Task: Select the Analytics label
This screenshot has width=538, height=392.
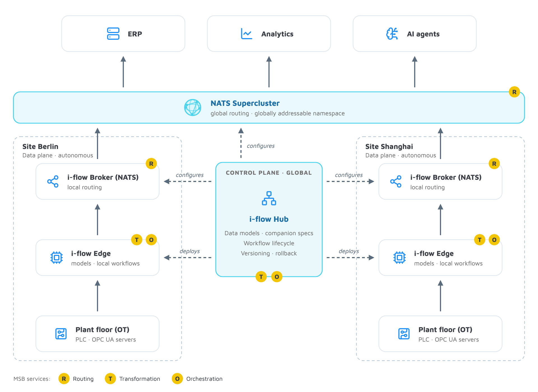Action: tap(277, 34)
